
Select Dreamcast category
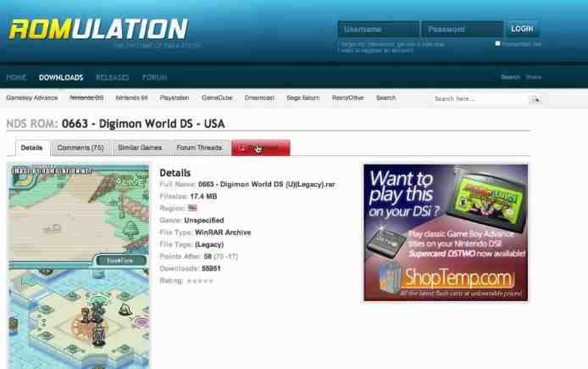[x=259, y=98]
